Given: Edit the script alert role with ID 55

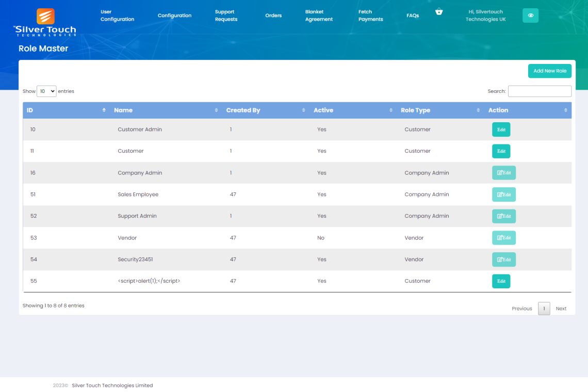Looking at the screenshot, I should [x=501, y=281].
